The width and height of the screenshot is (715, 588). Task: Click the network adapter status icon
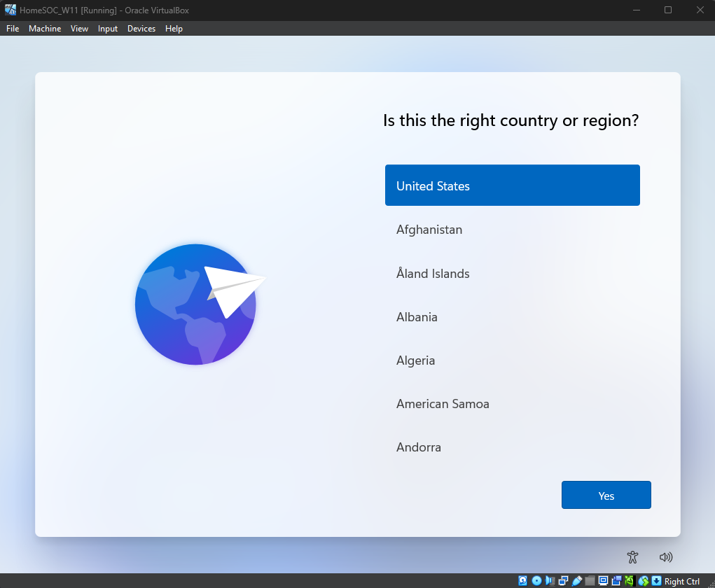tap(563, 581)
